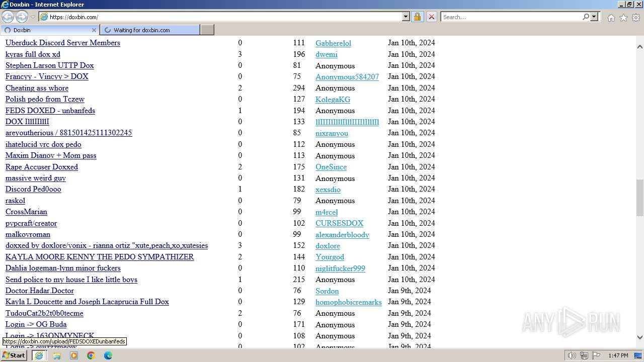
Task: Open Favorites with the star icon
Action: tap(623, 18)
